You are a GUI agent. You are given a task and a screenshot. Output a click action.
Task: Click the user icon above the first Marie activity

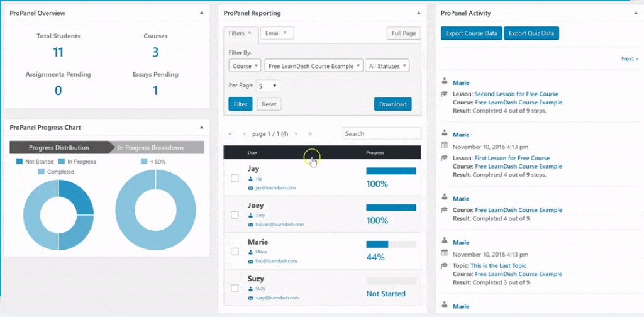pyautogui.click(x=445, y=82)
